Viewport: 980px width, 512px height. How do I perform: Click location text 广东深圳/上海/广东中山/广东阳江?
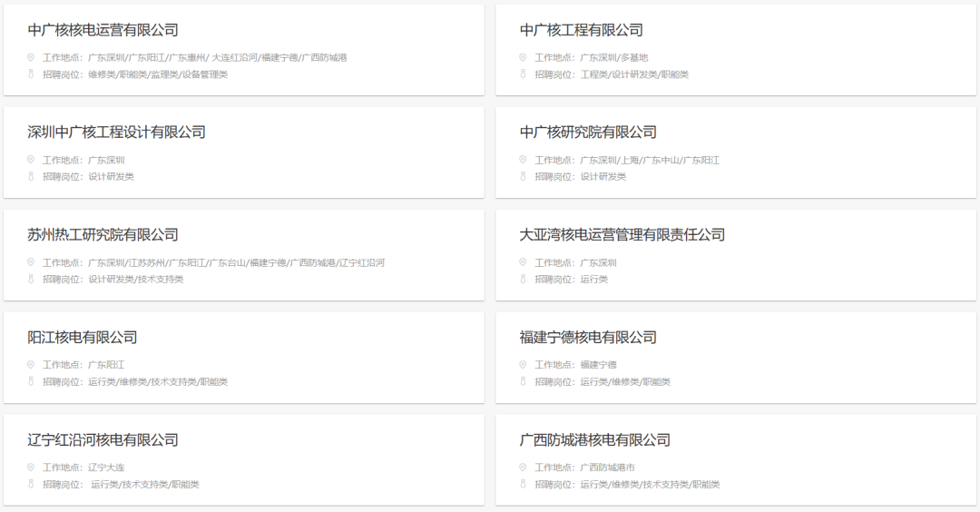650,160
